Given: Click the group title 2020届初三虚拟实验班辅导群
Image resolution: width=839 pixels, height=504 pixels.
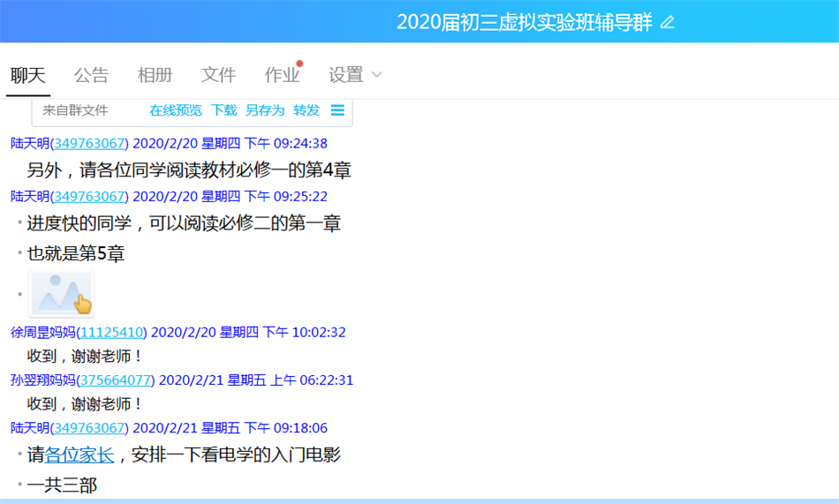Looking at the screenshot, I should pos(525,23).
